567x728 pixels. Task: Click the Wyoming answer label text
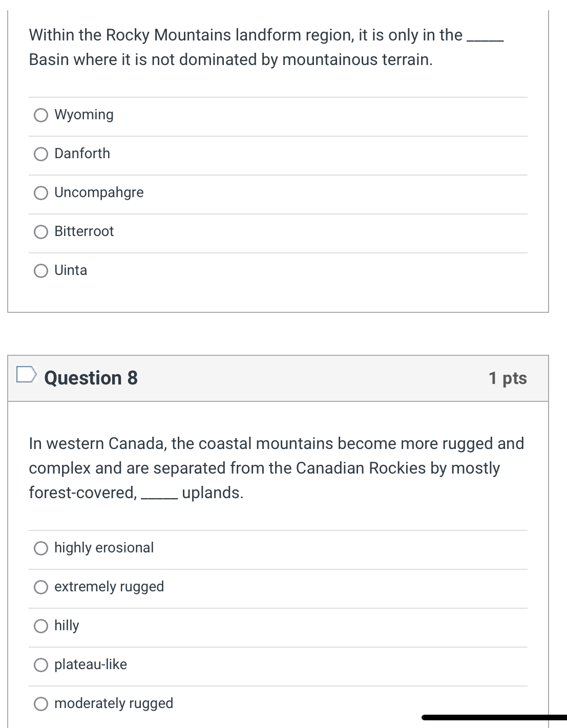[84, 115]
